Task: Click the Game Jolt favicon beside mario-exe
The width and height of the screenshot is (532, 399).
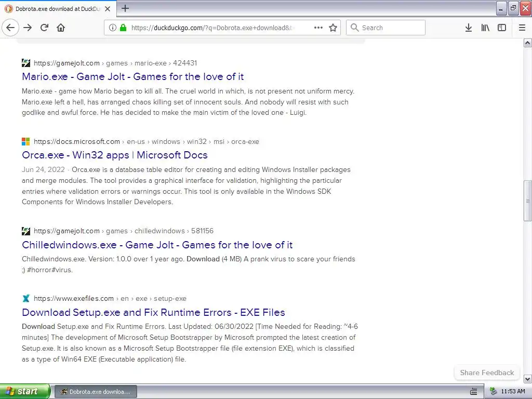Action: (26, 63)
